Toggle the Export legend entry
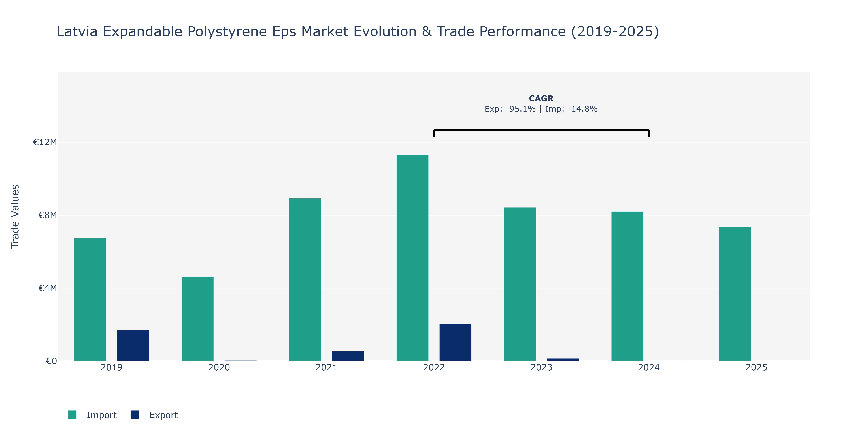This screenshot has width=868, height=434. [x=154, y=415]
